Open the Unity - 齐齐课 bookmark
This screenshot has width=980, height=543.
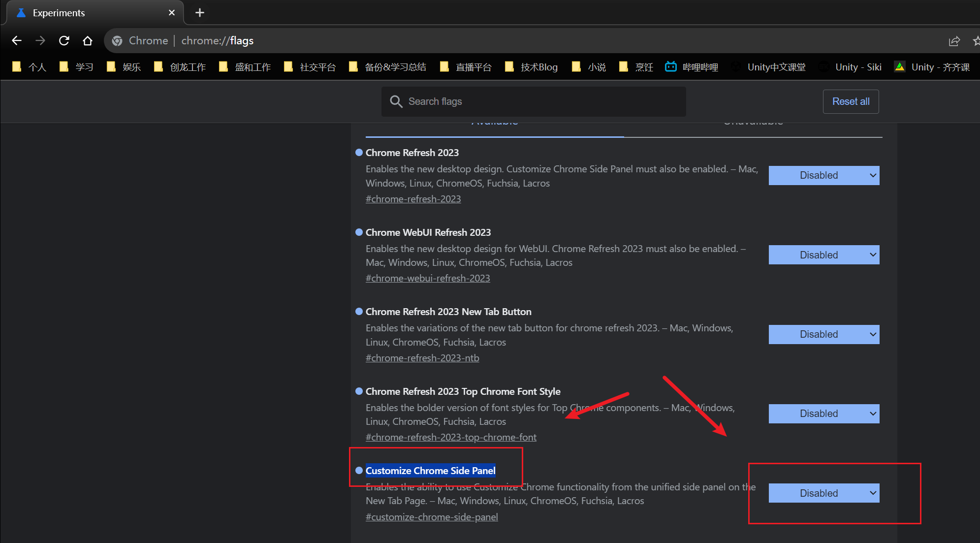(932, 67)
